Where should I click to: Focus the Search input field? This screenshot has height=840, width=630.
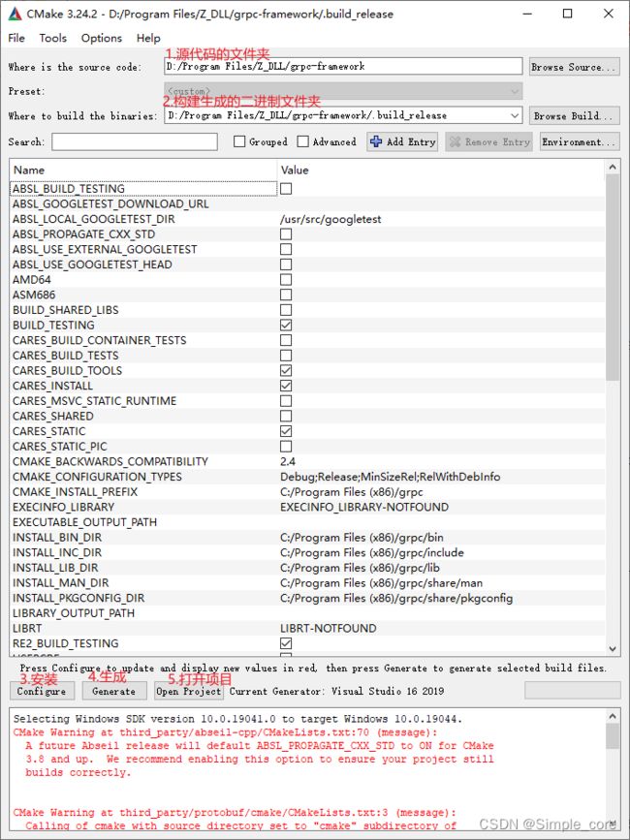(x=135, y=141)
